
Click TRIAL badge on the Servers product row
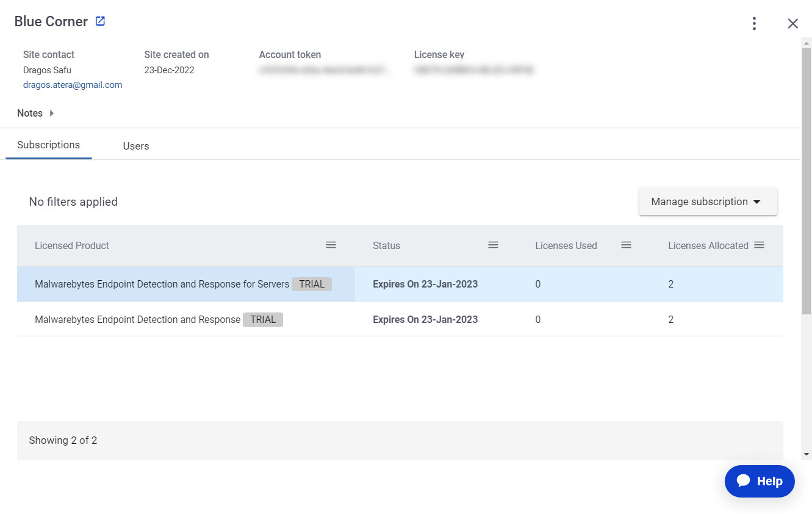click(x=312, y=284)
